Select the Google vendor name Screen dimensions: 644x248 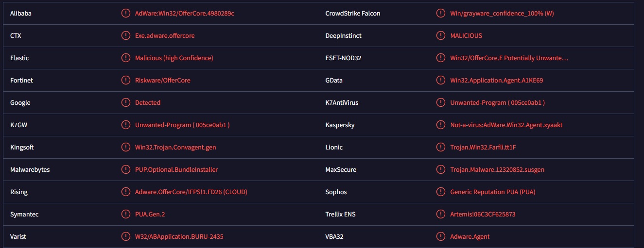(20, 102)
